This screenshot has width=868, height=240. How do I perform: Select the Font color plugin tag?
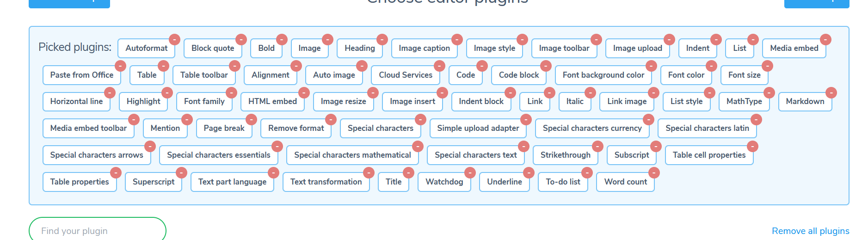pyautogui.click(x=686, y=75)
